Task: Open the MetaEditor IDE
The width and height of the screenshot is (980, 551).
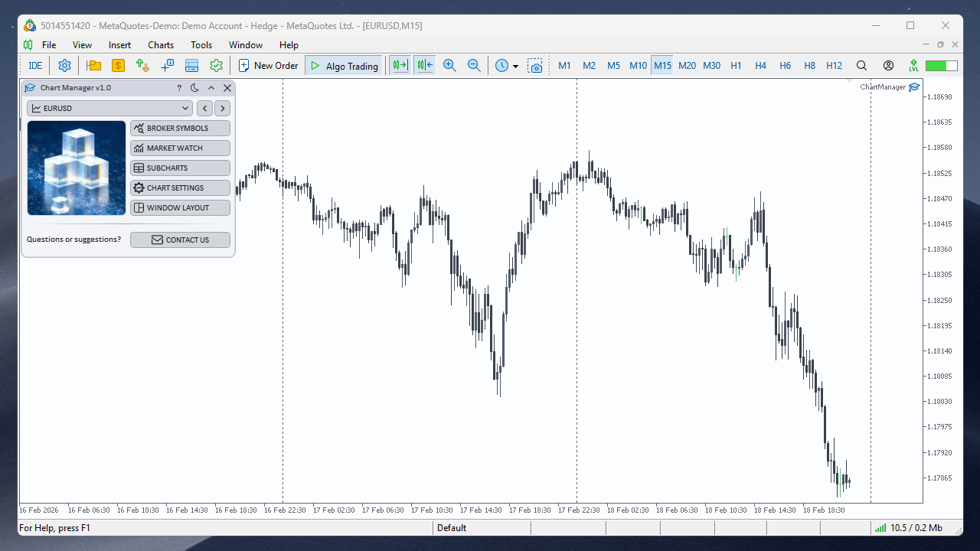Action: coord(34,65)
